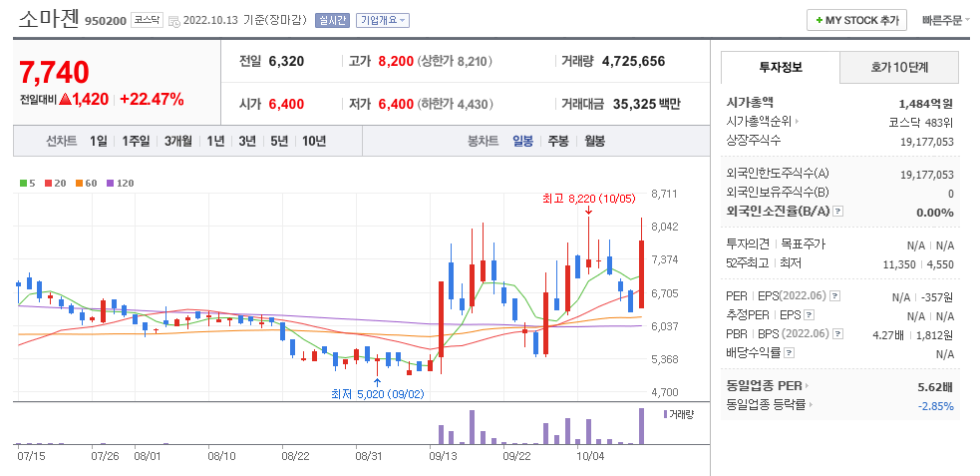Screen dimensions: 980x476
Task: Click the red 20-day moving average legend swatch
Action: click(48, 184)
